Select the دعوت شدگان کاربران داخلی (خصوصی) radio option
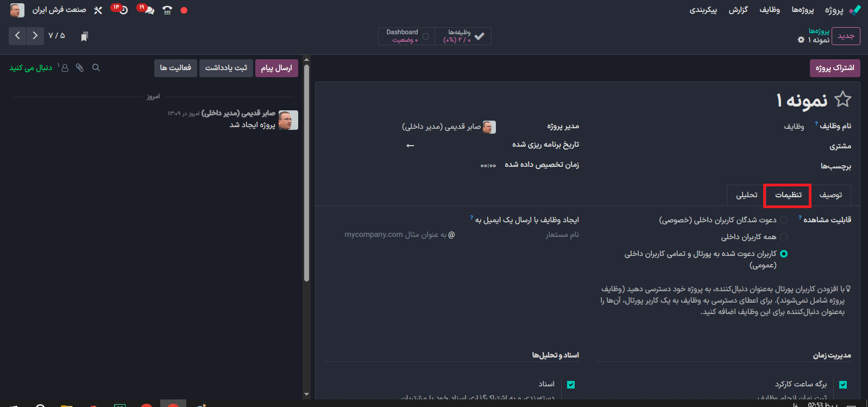The height and width of the screenshot is (407, 868). coord(784,220)
